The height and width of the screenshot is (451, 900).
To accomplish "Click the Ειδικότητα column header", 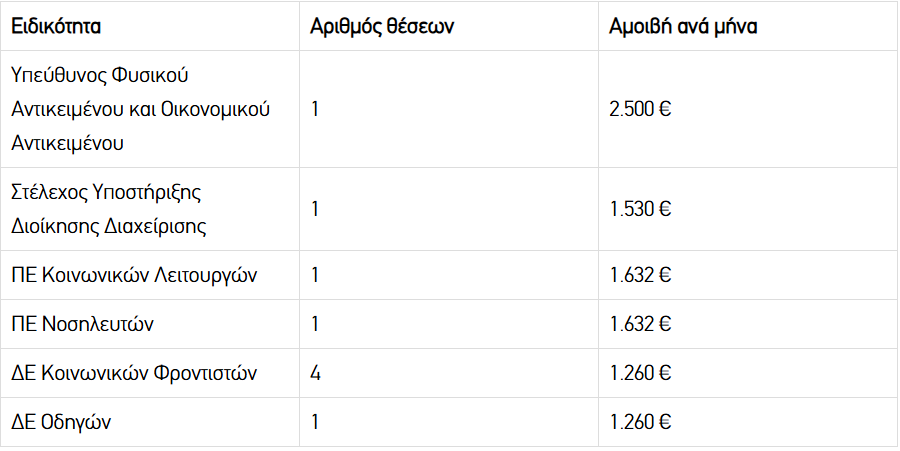I will [150, 26].
